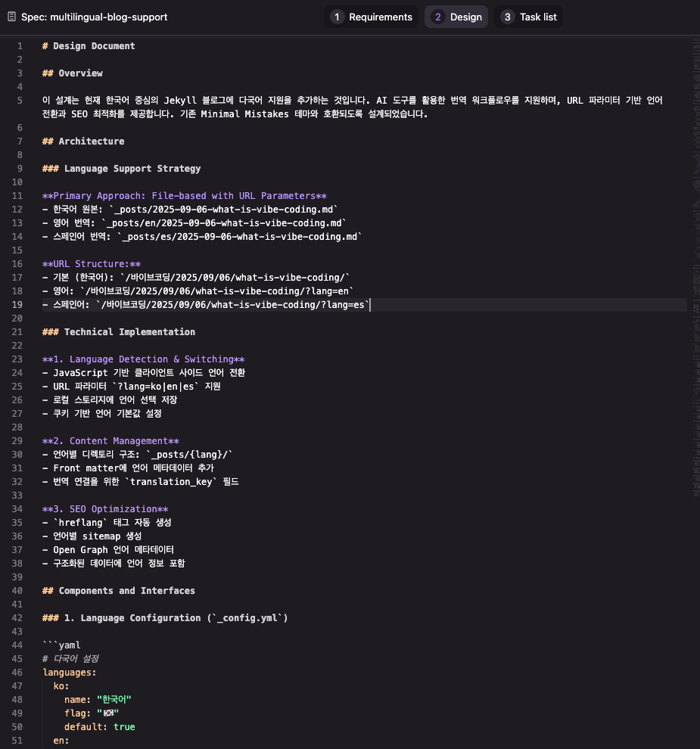700x749 pixels.
Task: Click line number 19 in the gutter
Action: [x=17, y=305]
